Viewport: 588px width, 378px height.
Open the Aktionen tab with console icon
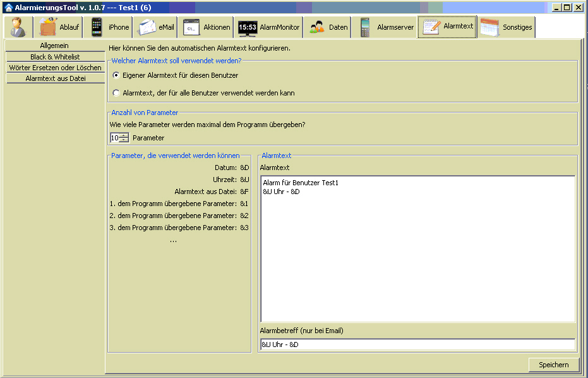207,28
